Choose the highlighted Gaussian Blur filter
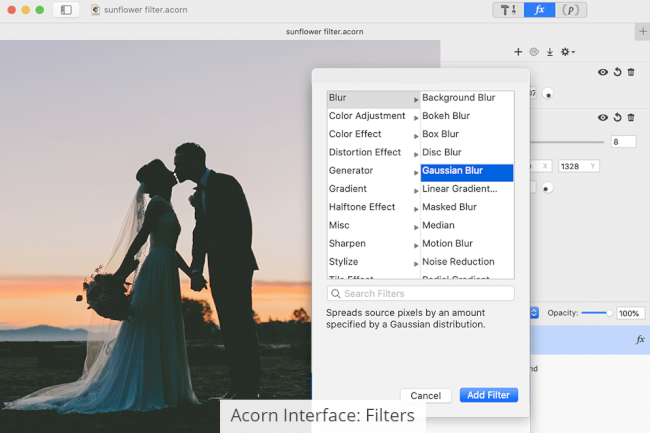The width and height of the screenshot is (650, 433). pos(467,172)
